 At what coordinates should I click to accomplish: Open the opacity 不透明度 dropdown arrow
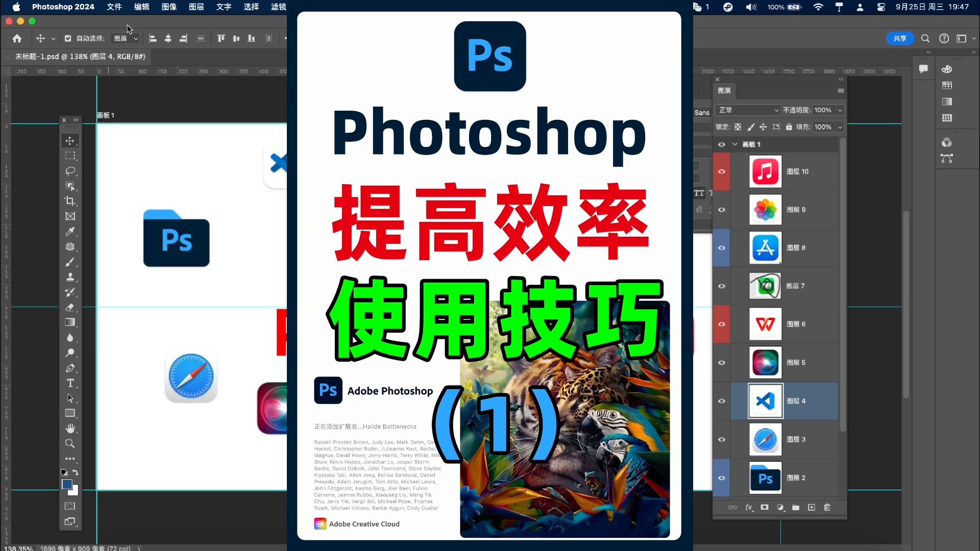click(840, 110)
